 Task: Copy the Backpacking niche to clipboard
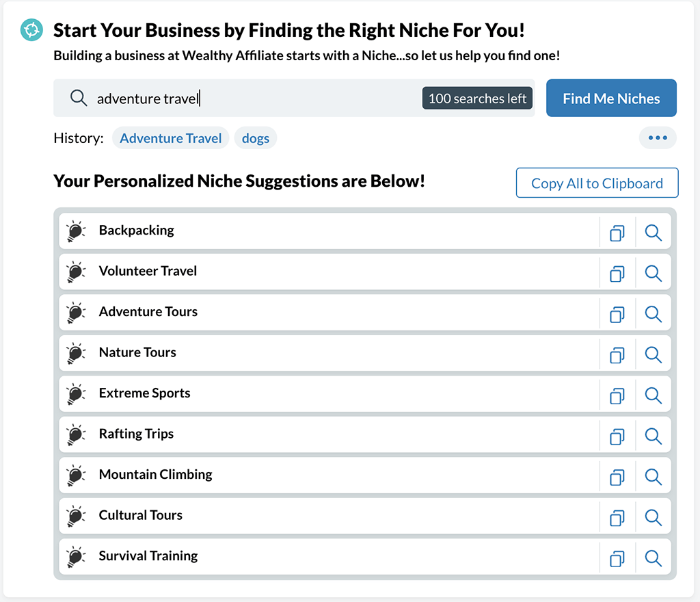pos(617,233)
